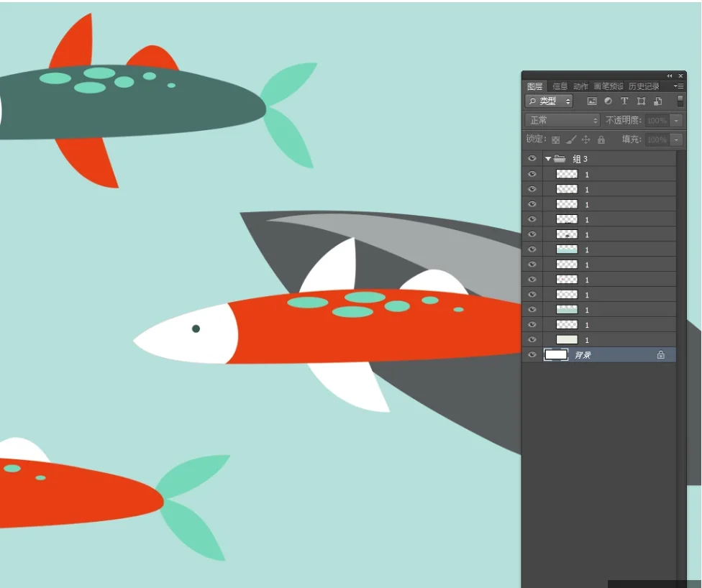Select the 组 3 group name
The image size is (702, 588).
(580, 159)
